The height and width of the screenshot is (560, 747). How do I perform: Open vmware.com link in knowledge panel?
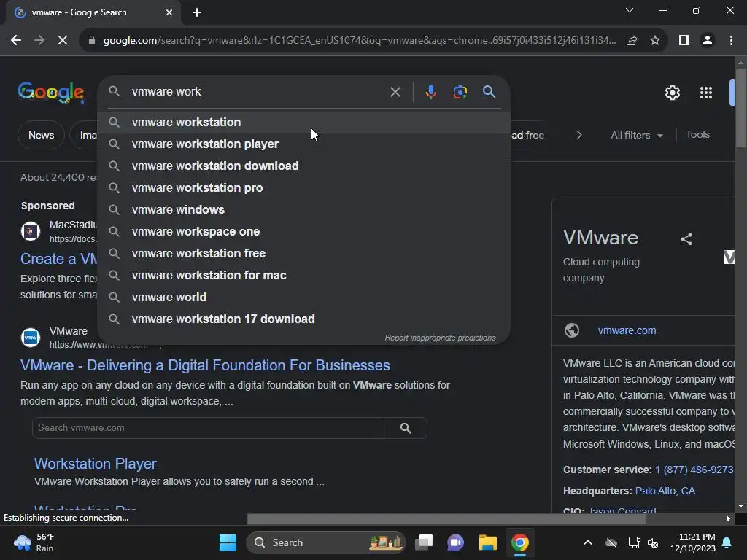coord(627,330)
